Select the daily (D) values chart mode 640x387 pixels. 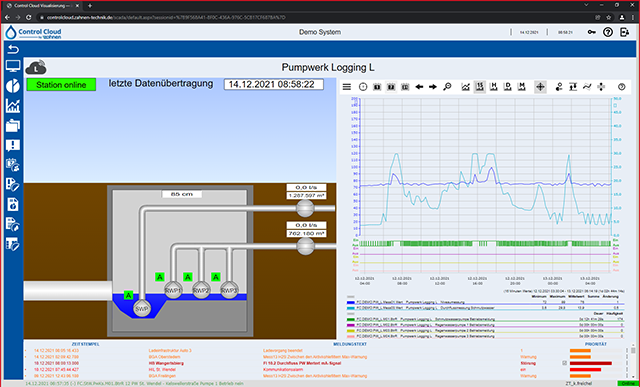(x=507, y=87)
